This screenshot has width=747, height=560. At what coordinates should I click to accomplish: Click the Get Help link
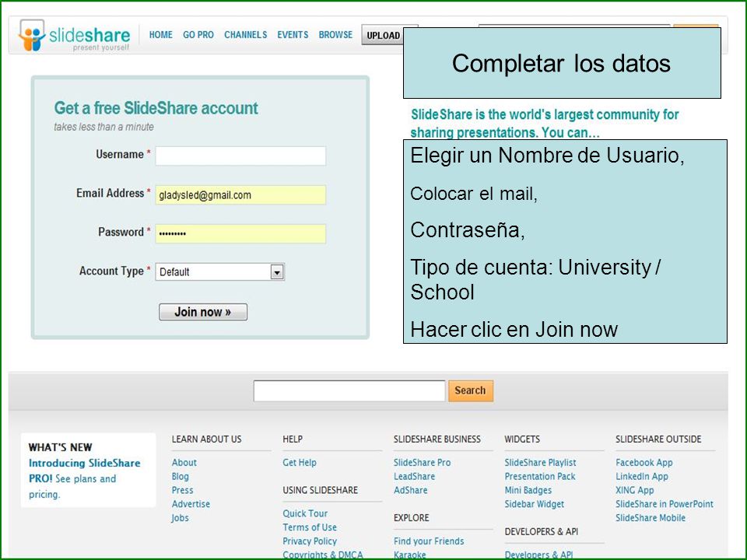(x=299, y=462)
